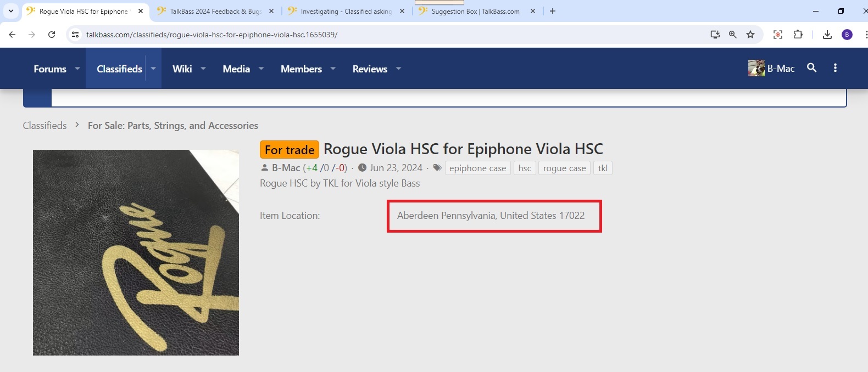Viewport: 868px width, 372px height.
Task: Select the rogue case tag
Action: pos(564,168)
